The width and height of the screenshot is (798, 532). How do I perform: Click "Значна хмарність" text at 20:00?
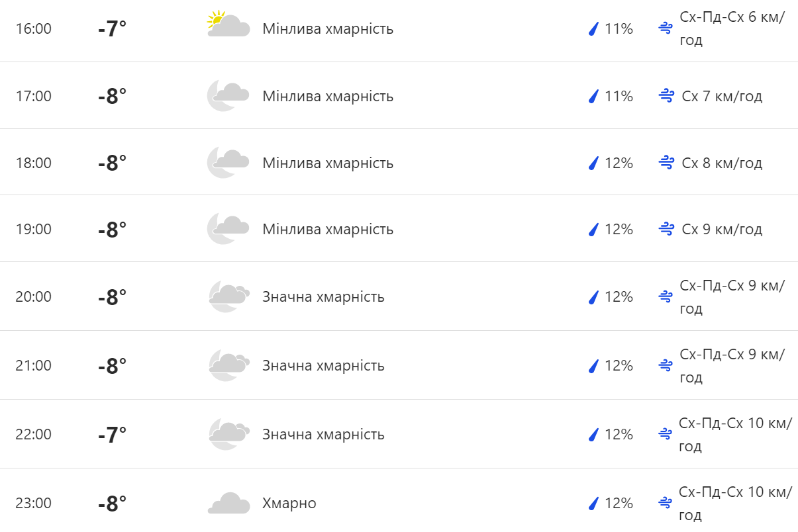(323, 296)
